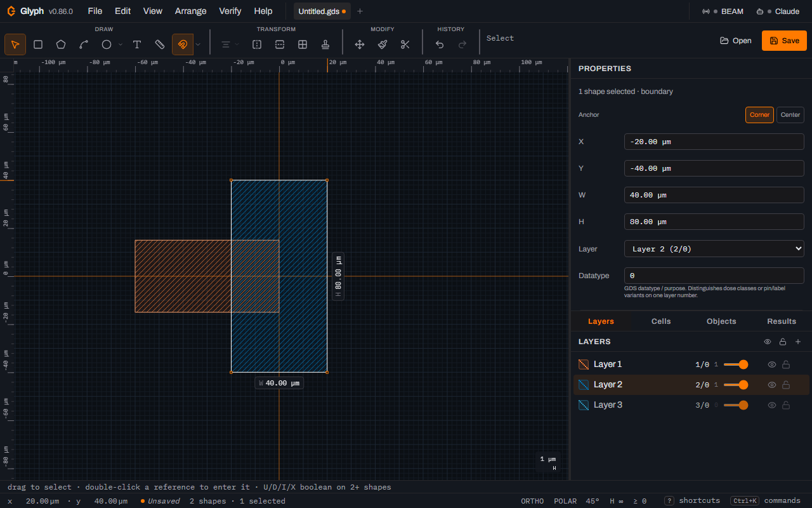Open the File menu
The height and width of the screenshot is (508, 812).
coord(95,11)
